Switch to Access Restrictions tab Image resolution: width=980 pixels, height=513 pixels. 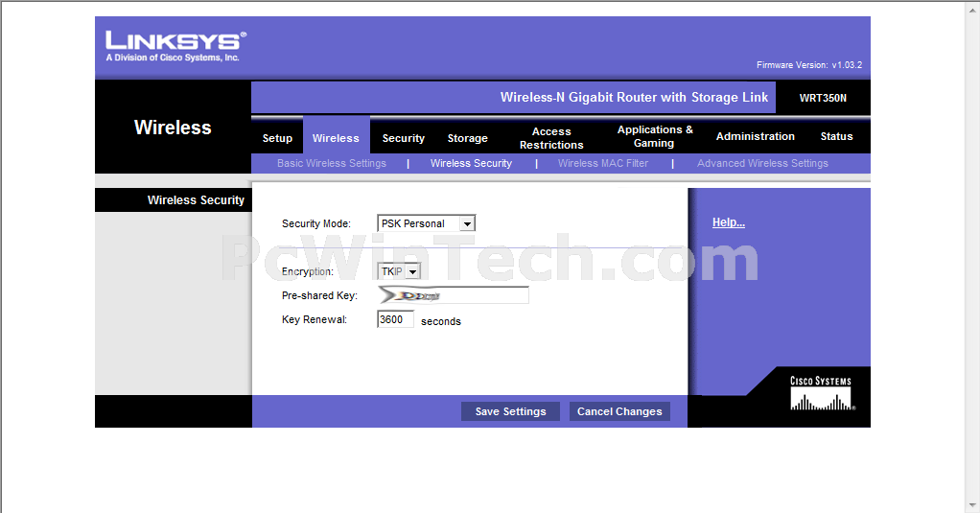click(x=551, y=138)
